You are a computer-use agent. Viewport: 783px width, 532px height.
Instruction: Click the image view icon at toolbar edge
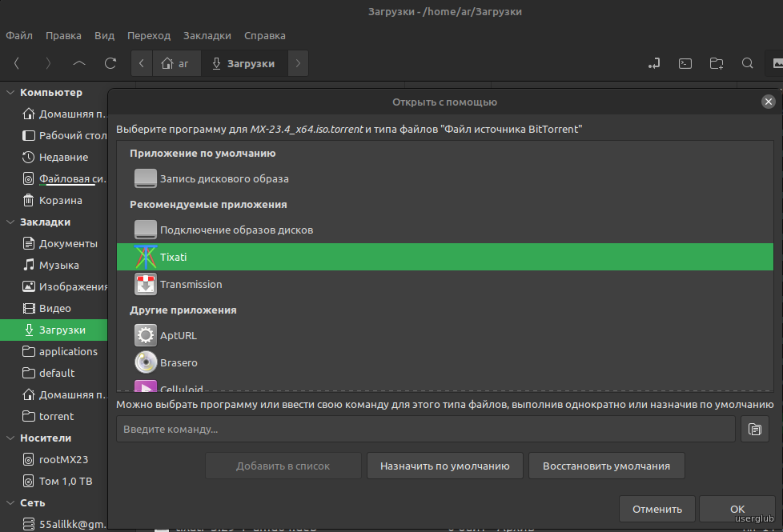[x=777, y=63]
